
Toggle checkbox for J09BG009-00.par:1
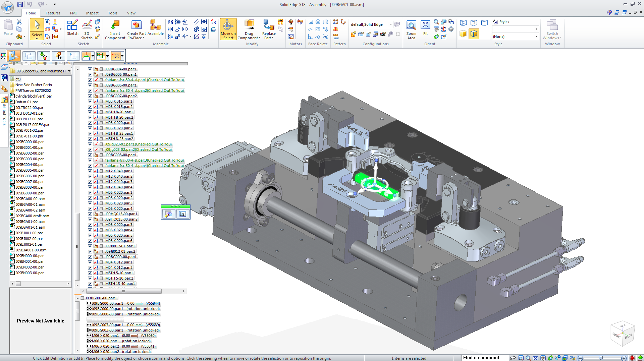click(x=90, y=257)
